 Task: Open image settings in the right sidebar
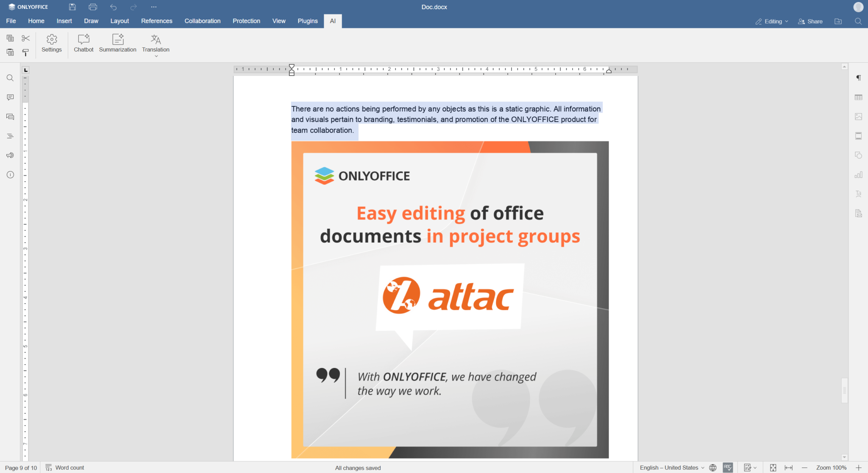point(859,116)
